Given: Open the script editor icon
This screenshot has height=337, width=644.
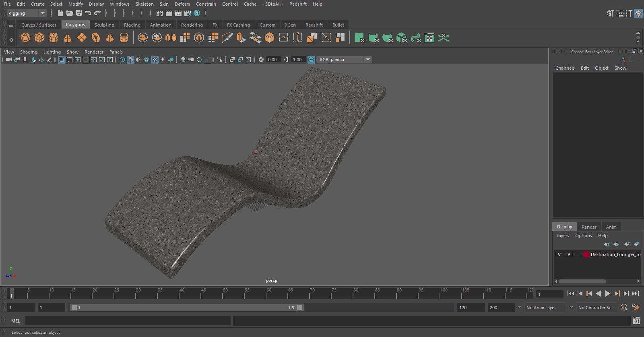Looking at the screenshot, I should pos(636,321).
